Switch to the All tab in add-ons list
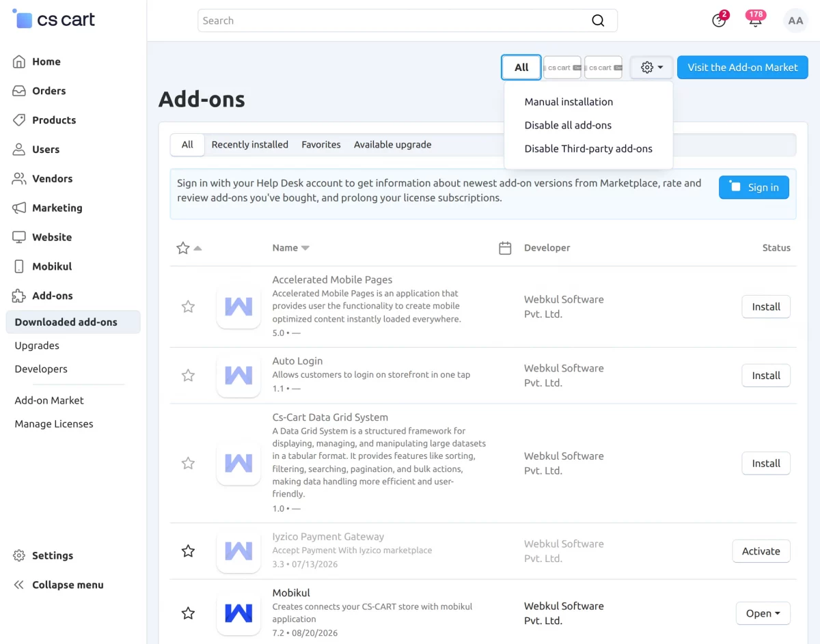The height and width of the screenshot is (644, 820). [x=187, y=145]
